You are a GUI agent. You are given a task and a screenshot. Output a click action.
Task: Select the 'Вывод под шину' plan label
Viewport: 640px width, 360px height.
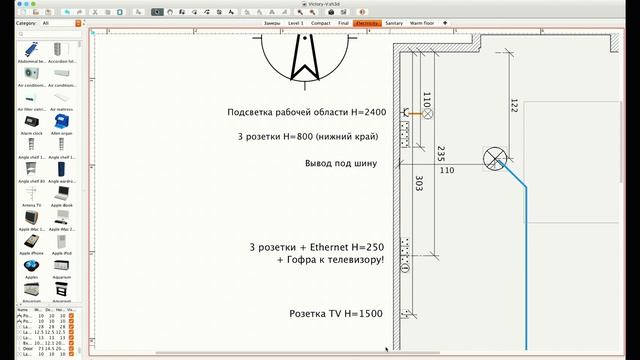(x=341, y=163)
